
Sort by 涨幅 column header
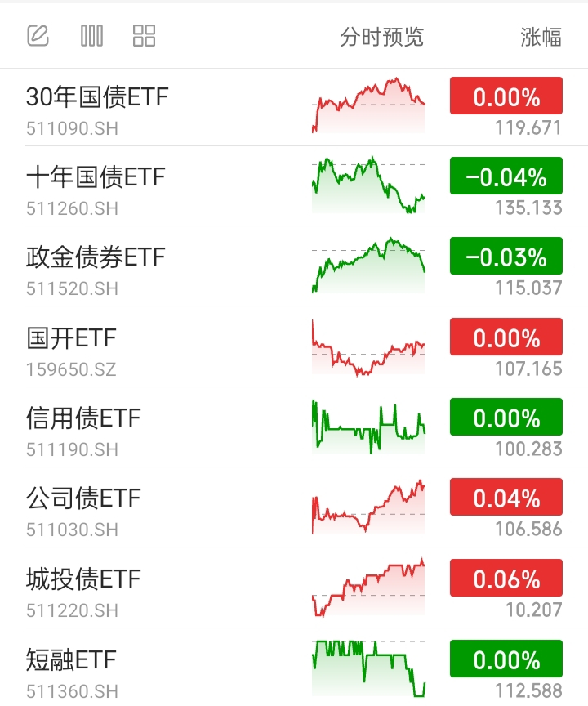click(541, 37)
